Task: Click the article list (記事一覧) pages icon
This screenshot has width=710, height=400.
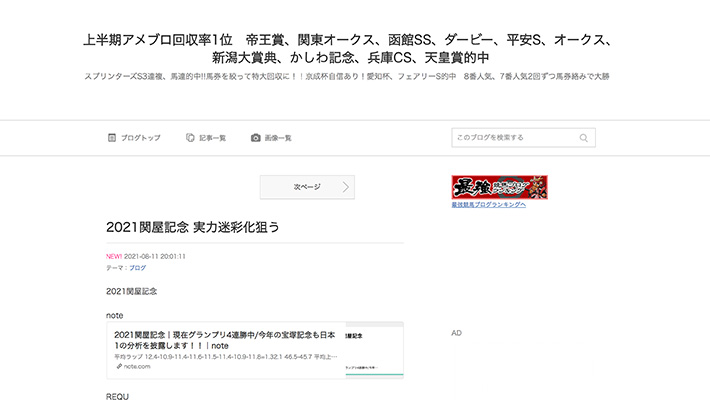Action: point(190,138)
